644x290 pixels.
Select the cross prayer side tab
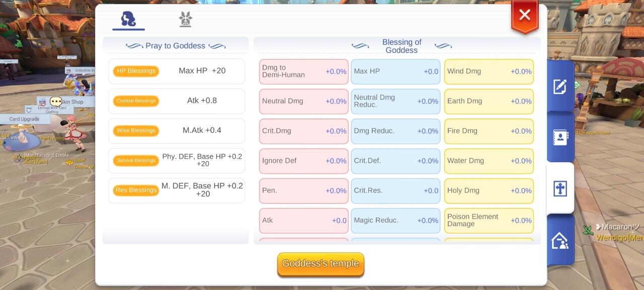pos(560,188)
